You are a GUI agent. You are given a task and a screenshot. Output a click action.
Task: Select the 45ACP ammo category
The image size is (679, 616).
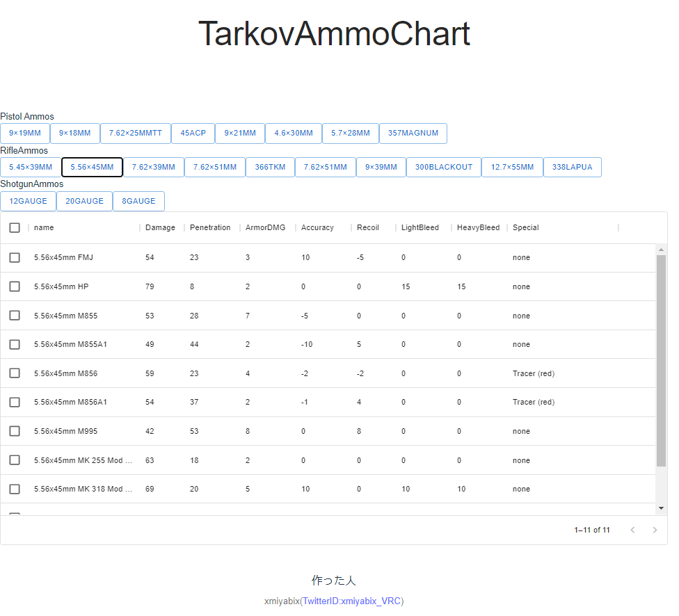(193, 133)
